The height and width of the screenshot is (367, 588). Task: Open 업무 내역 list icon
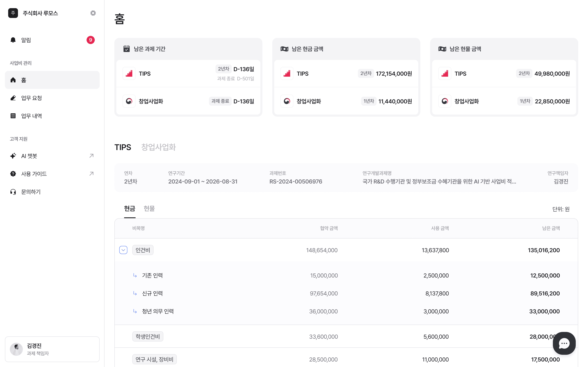(x=13, y=116)
